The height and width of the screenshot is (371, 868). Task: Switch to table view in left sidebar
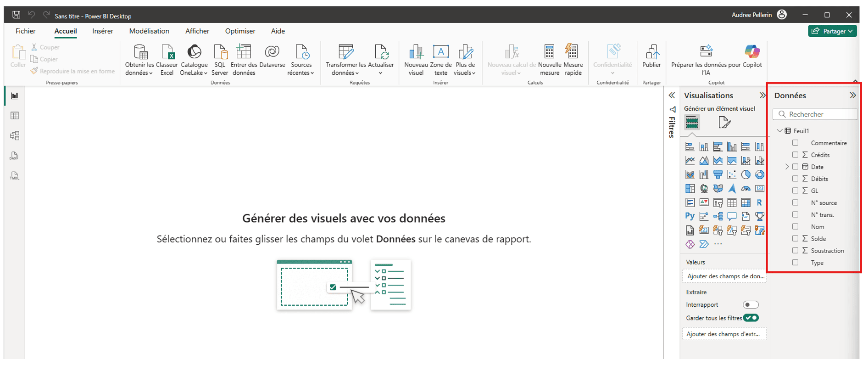coord(15,116)
